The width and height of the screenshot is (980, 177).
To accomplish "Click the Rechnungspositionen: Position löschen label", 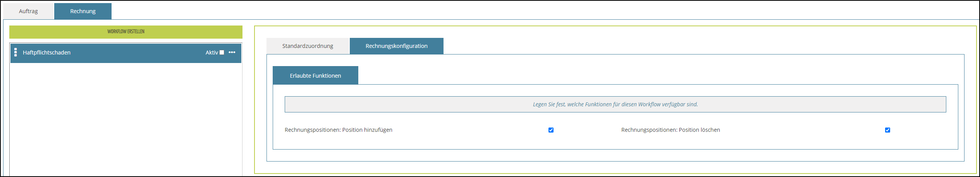I will click(x=670, y=130).
